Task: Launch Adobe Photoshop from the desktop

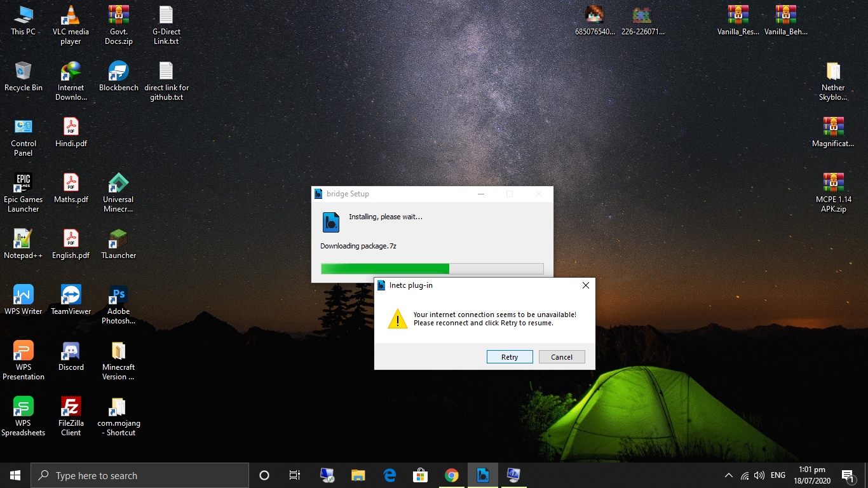Action: (x=118, y=295)
